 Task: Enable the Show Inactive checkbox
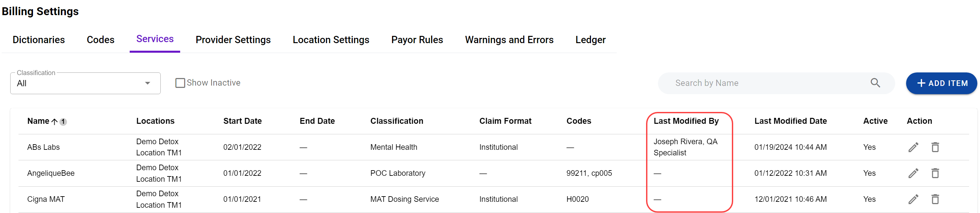click(180, 83)
